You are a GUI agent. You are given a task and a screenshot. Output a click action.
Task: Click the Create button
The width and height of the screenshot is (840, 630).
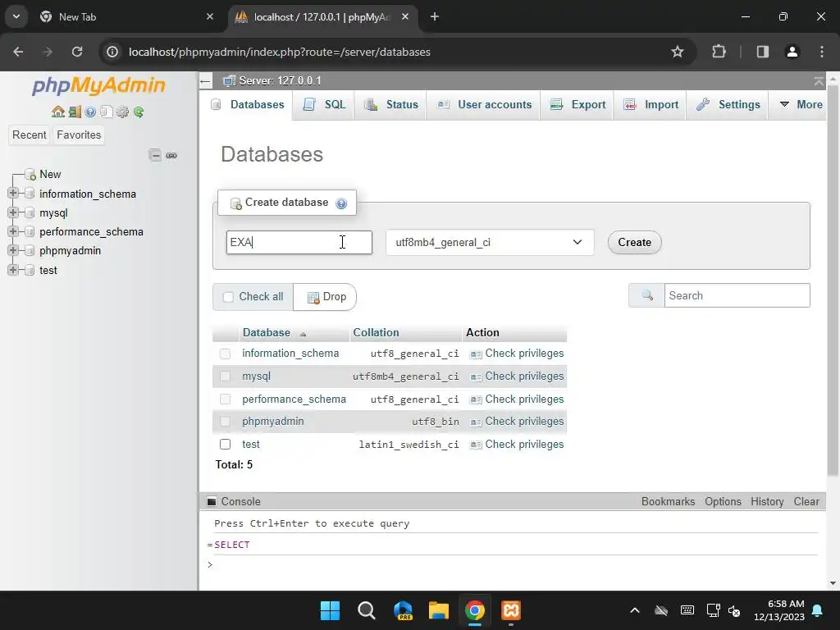click(x=634, y=242)
